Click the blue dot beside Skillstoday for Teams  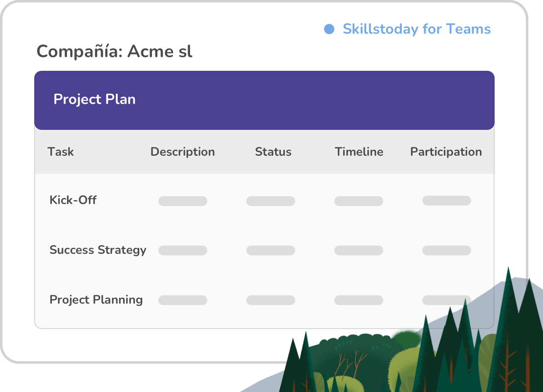point(329,29)
